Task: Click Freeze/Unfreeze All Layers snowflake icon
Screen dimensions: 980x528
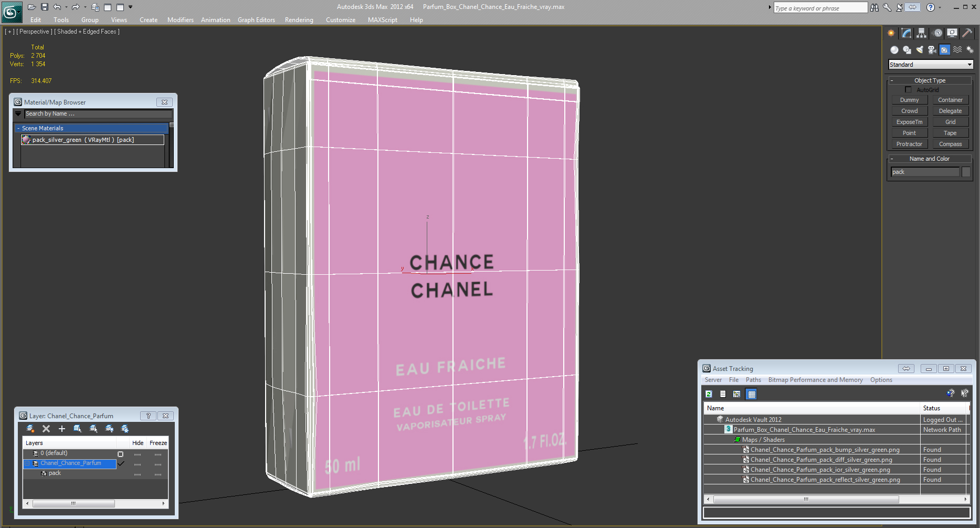Action: [125, 429]
